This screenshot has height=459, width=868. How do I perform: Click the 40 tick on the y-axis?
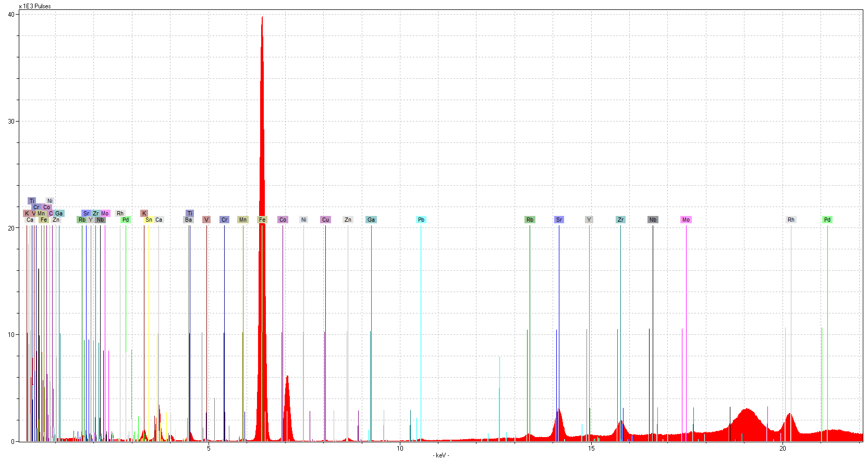(x=11, y=15)
